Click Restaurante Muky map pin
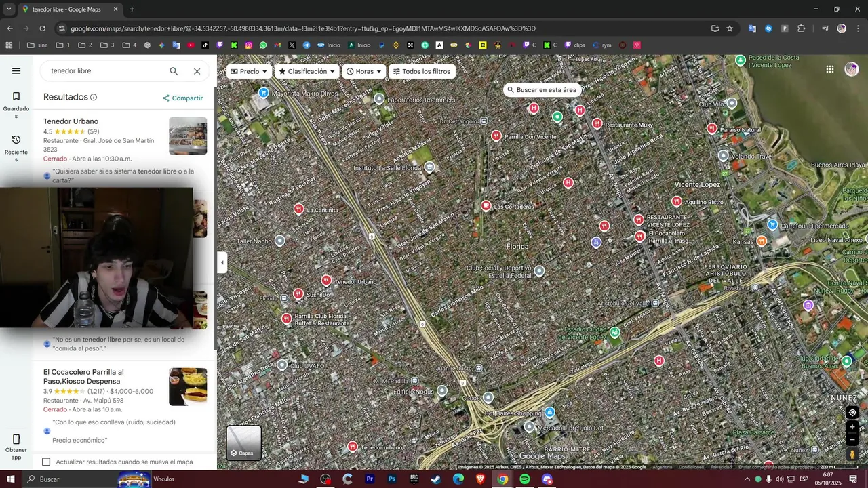The height and width of the screenshot is (488, 868). tap(597, 123)
